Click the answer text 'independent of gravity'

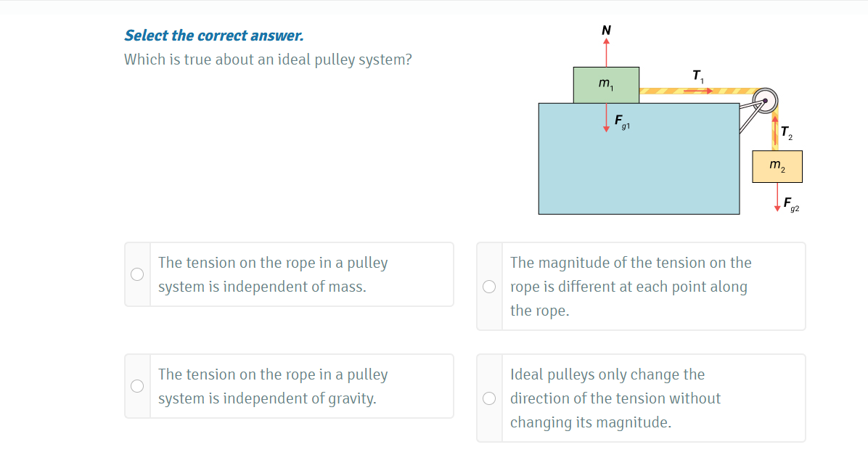[x=273, y=386]
